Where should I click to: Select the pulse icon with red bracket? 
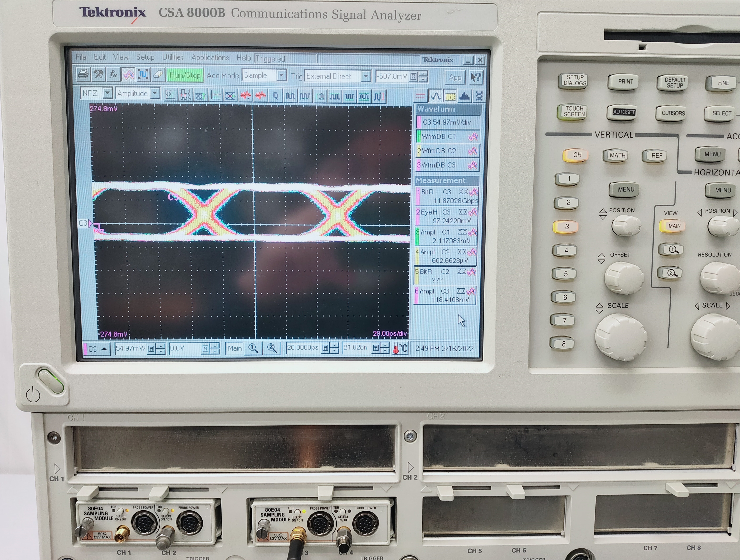tap(379, 97)
